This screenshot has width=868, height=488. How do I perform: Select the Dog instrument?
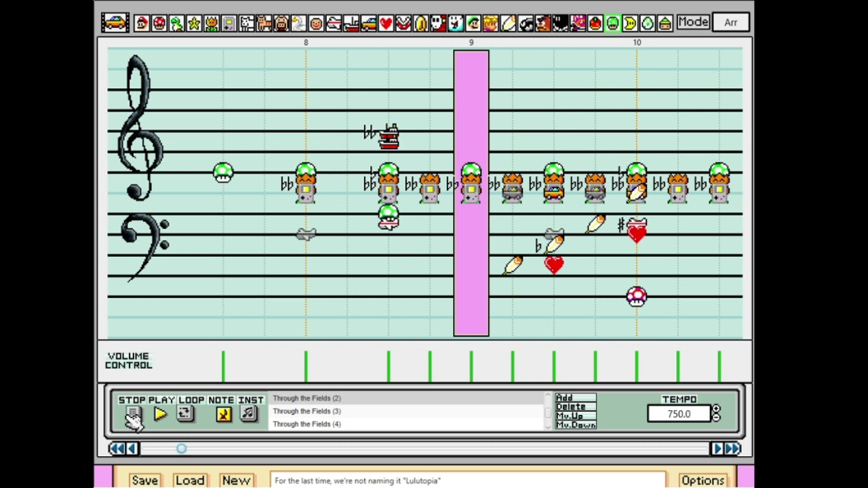pos(247,23)
